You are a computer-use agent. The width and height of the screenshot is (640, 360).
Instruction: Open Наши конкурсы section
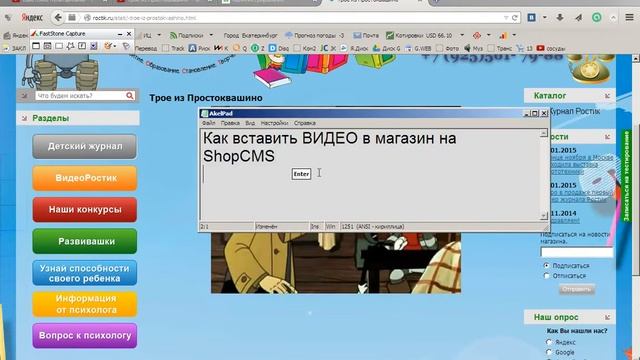(84, 209)
